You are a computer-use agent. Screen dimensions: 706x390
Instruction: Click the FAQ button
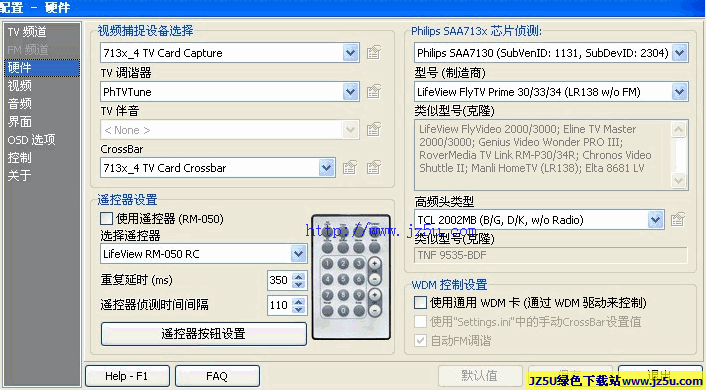(x=217, y=376)
